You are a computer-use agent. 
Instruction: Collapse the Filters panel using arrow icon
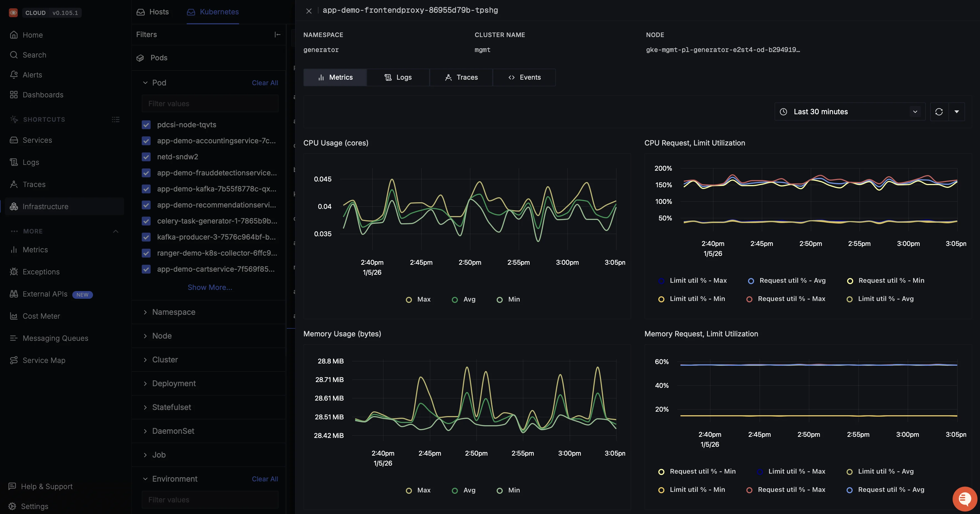point(277,35)
